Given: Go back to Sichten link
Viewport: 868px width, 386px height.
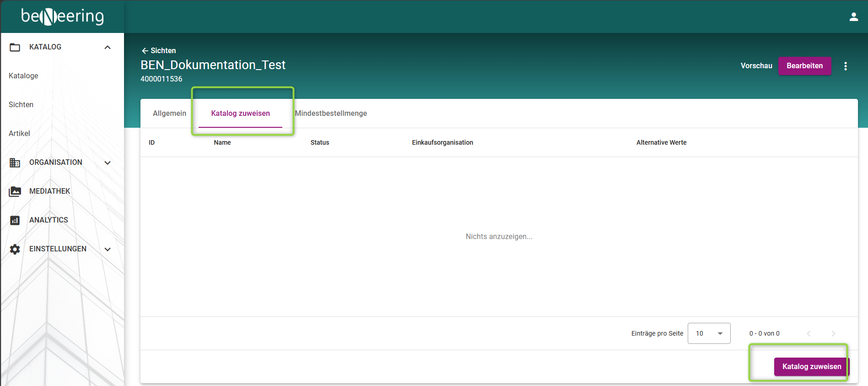Looking at the screenshot, I should 159,50.
